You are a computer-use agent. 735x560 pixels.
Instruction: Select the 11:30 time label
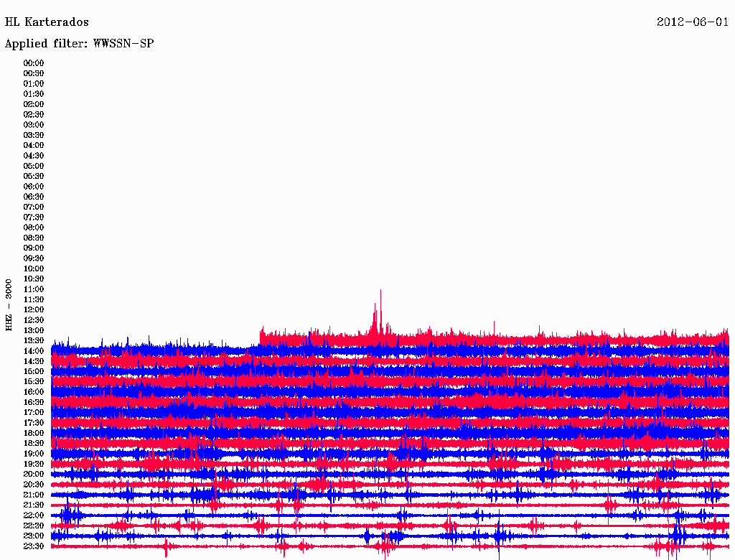tap(34, 299)
